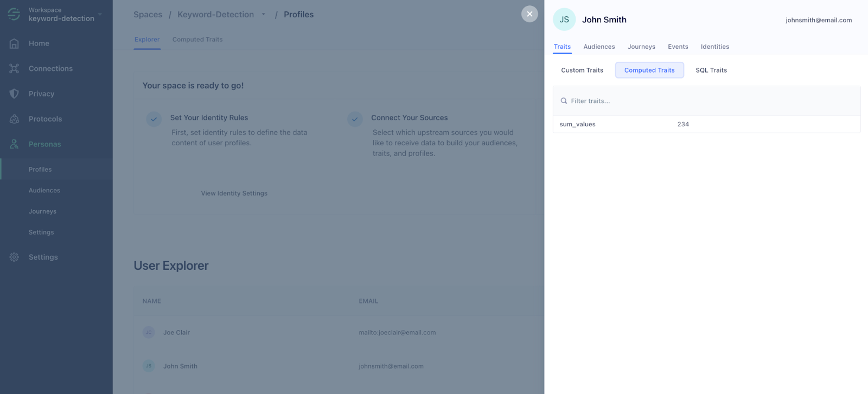The width and height of the screenshot is (868, 394).
Task: Select the Identities tab
Action: pos(714,47)
